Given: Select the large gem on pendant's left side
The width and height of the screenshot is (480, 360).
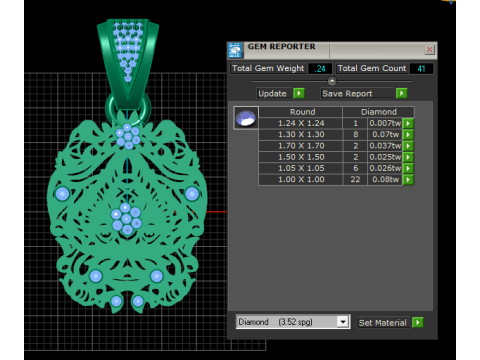Looking at the screenshot, I should coord(62,194).
